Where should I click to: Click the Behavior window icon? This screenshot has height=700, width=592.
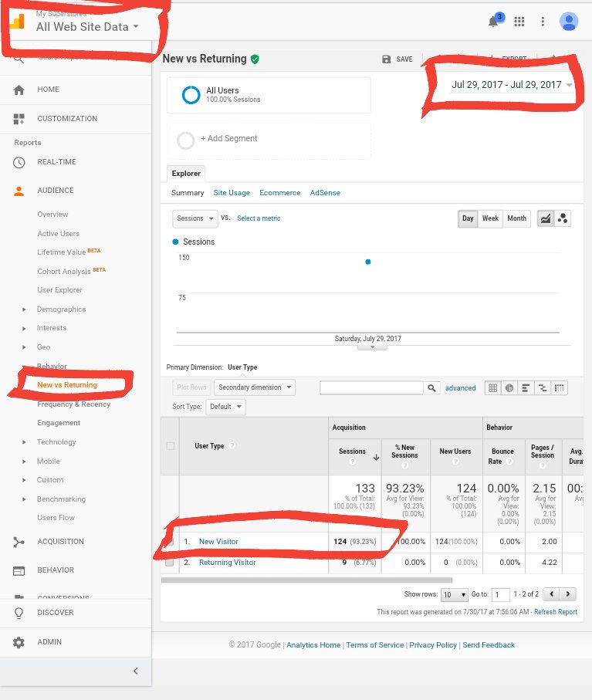19,570
